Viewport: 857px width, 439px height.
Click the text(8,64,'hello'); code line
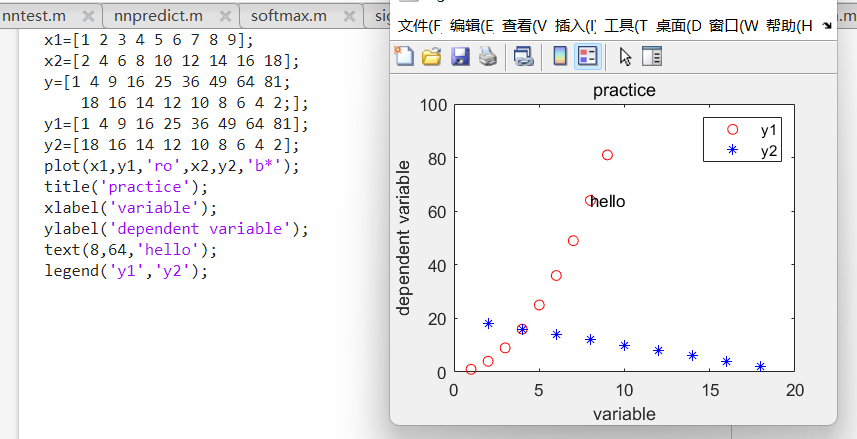(131, 250)
